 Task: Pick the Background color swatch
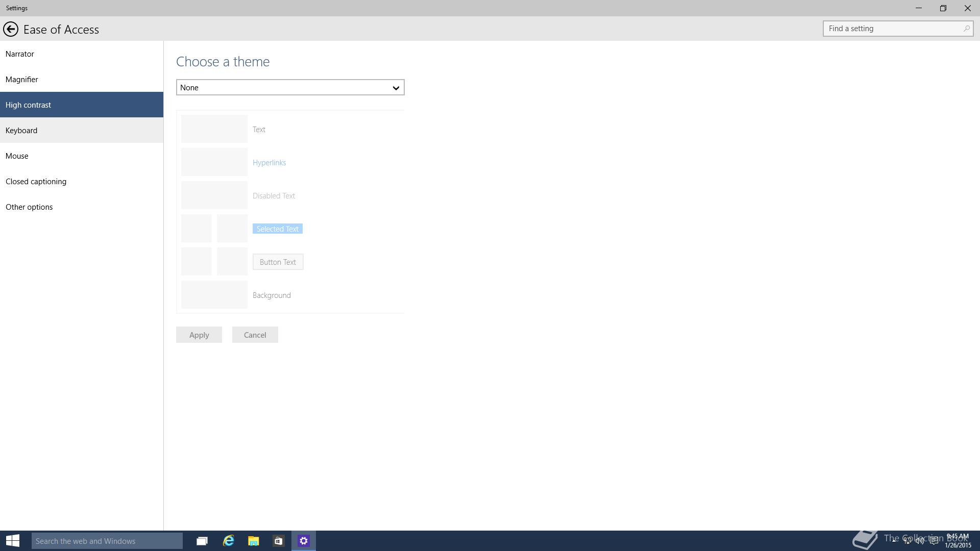(214, 294)
